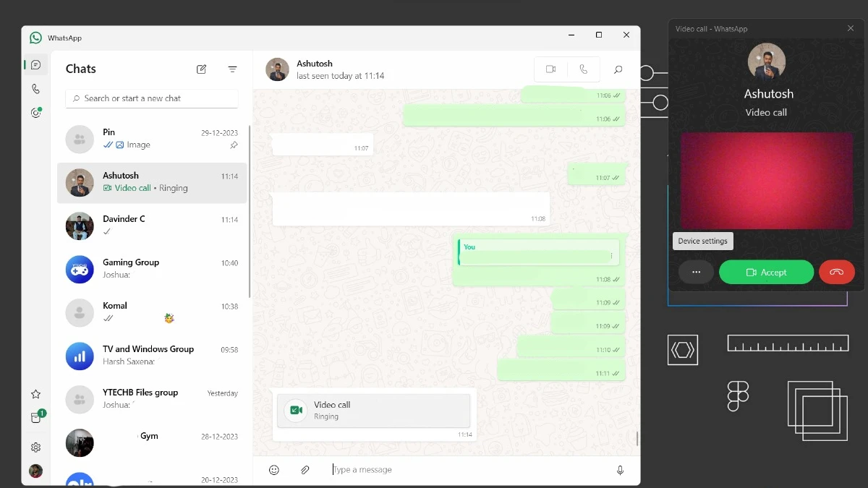Image resolution: width=868 pixels, height=488 pixels.
Task: Open the Komal chat
Action: click(152, 312)
